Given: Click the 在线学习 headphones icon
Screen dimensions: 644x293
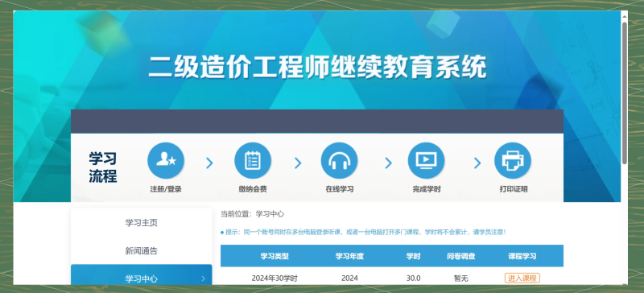Looking at the screenshot, I should [x=339, y=161].
